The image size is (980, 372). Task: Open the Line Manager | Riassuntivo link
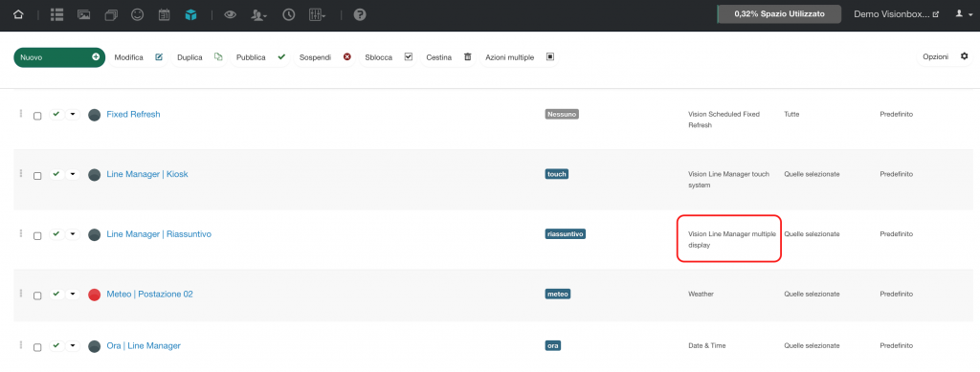159,234
